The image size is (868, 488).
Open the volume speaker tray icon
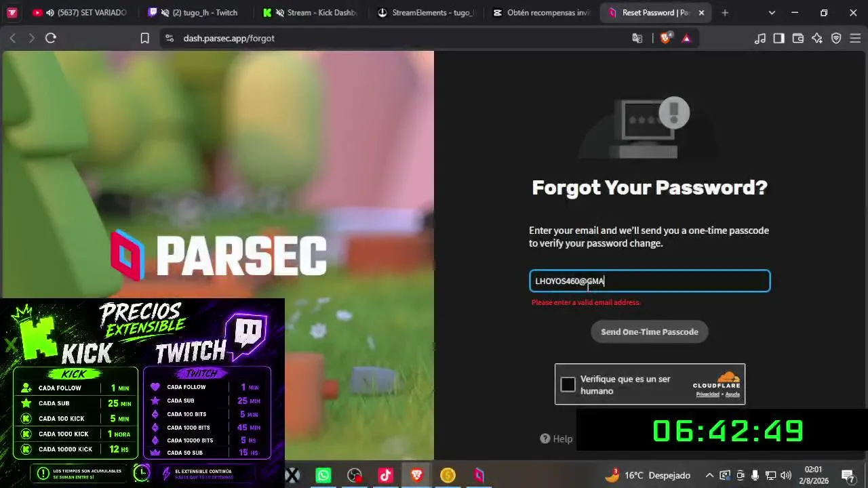[787, 475]
